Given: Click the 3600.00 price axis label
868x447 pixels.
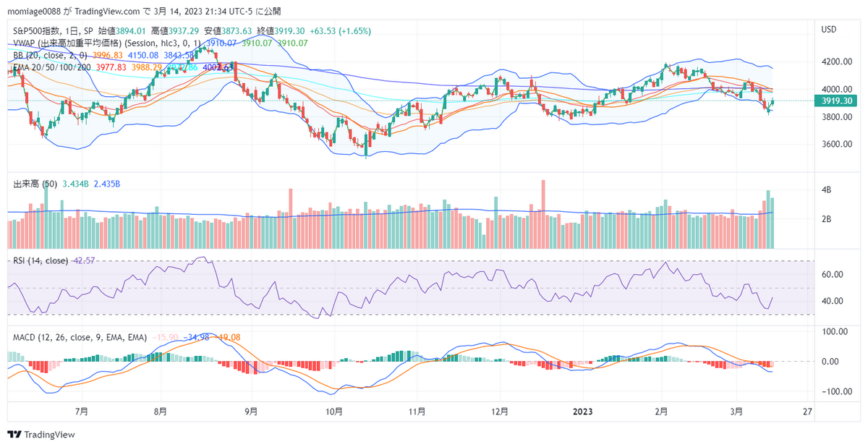Looking at the screenshot, I should click(x=836, y=145).
